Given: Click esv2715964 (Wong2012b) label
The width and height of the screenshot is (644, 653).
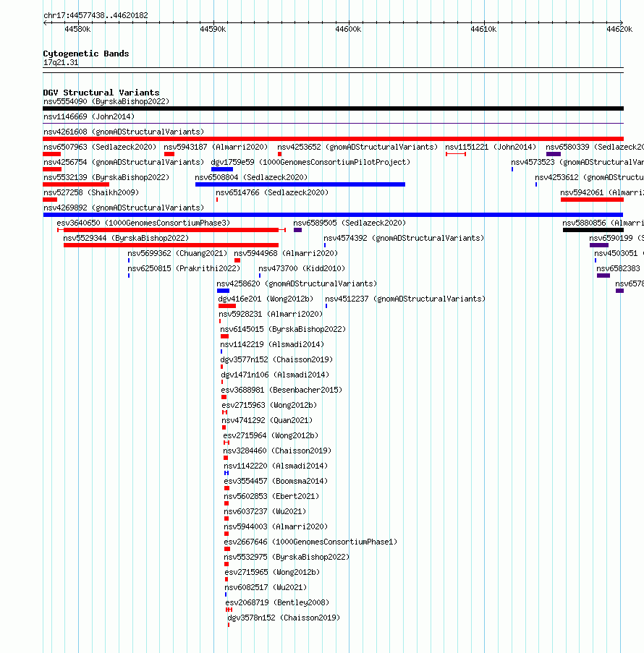Looking at the screenshot, I should [x=271, y=436].
